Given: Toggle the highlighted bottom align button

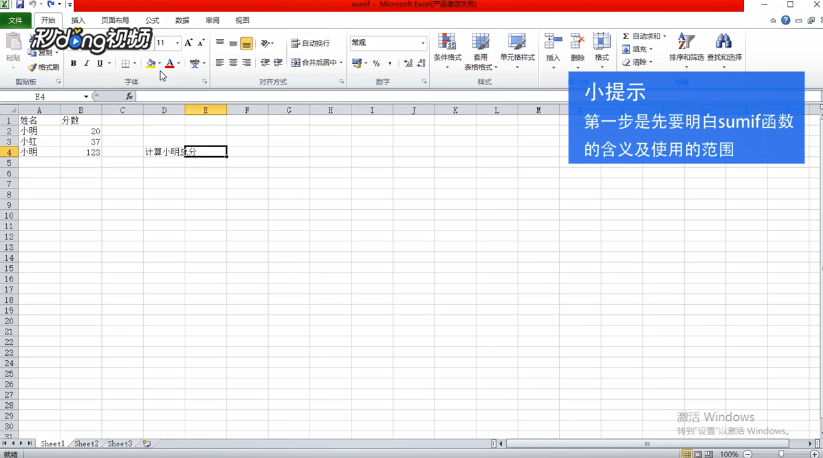Looking at the screenshot, I should coord(246,43).
